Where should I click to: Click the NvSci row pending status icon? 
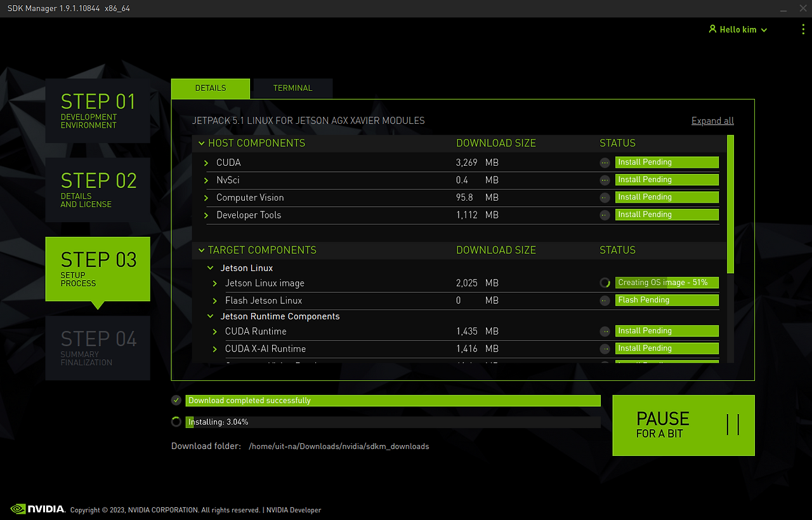click(605, 180)
